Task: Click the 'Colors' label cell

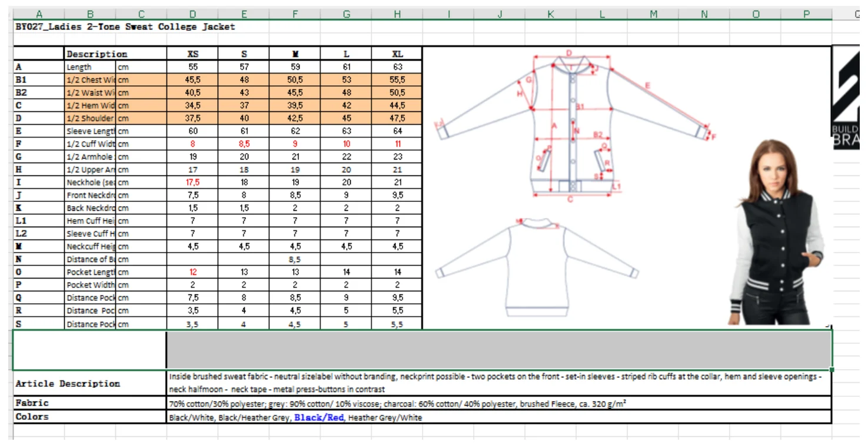Action: coord(90,417)
